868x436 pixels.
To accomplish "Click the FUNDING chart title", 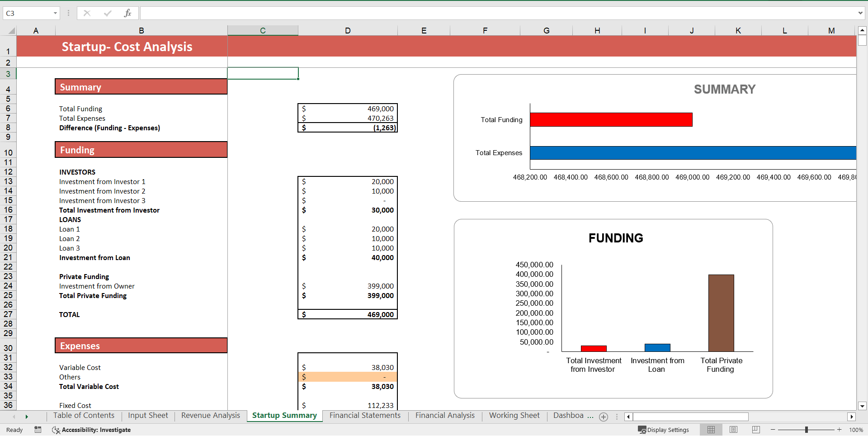I will click(616, 238).
